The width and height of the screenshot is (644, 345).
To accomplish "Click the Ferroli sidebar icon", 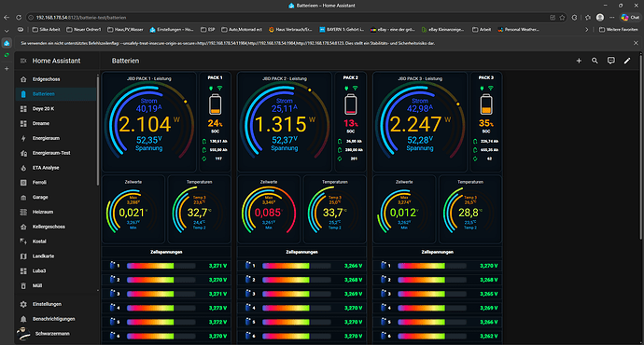I will click(23, 183).
